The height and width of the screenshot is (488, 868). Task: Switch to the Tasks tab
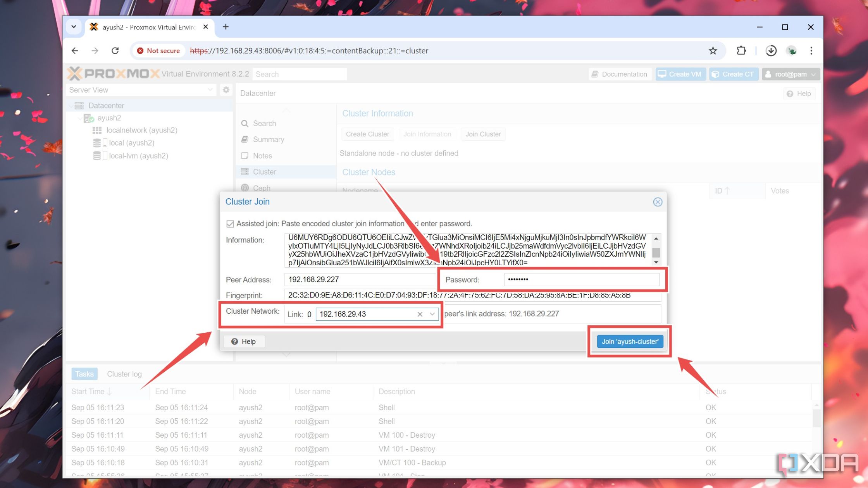pyautogui.click(x=84, y=374)
